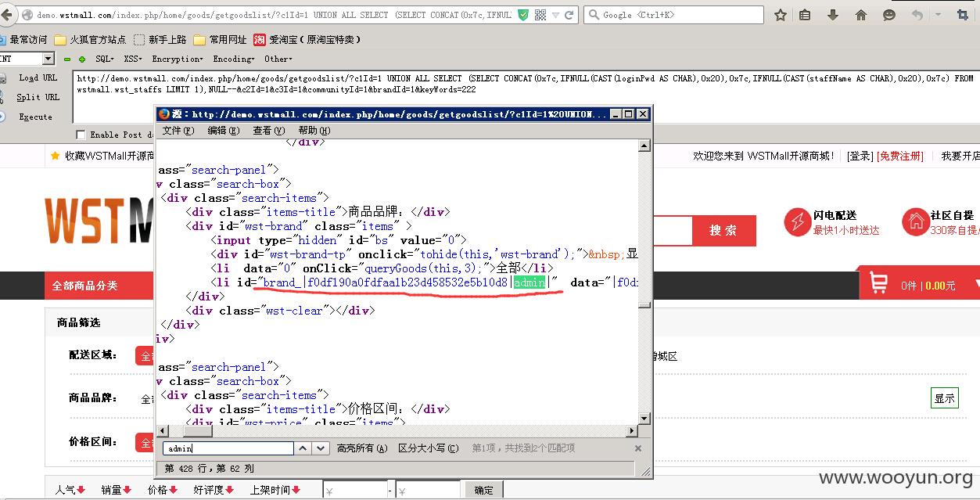Image resolution: width=980 pixels, height=500 pixels.
Task: Click the admin find text field
Action: click(228, 448)
